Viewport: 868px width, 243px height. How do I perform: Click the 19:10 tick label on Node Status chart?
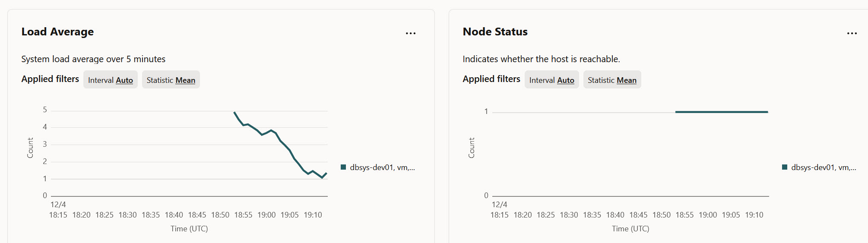[754, 215]
